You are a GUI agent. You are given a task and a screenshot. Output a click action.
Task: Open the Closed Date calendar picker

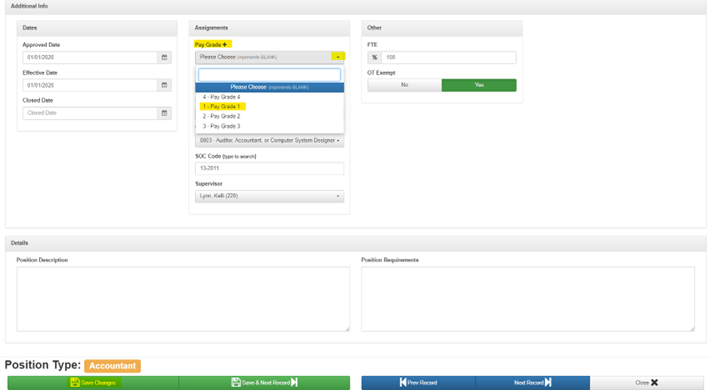(164, 113)
